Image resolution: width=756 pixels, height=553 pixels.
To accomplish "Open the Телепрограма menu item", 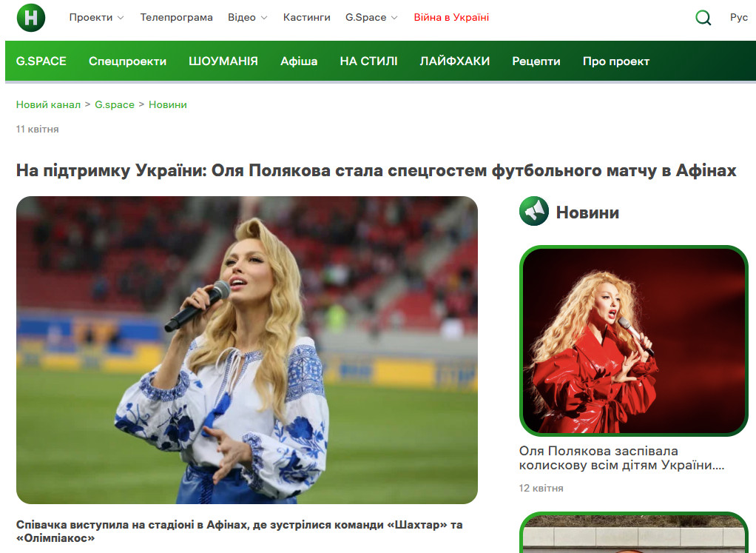I will [176, 18].
